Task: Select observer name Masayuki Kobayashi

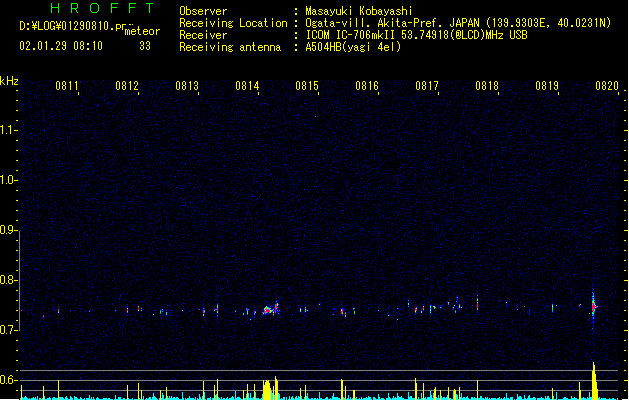Action: 359,11
